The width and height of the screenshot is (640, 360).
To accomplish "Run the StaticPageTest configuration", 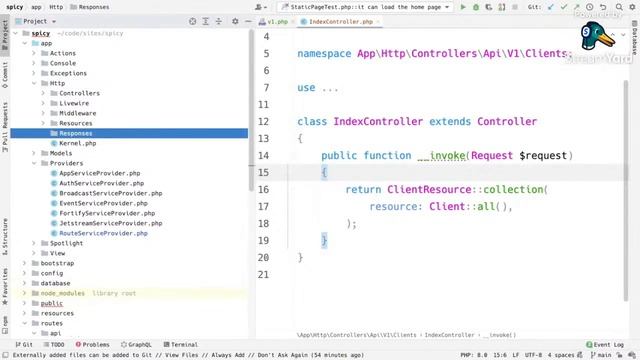I will click(463, 7).
